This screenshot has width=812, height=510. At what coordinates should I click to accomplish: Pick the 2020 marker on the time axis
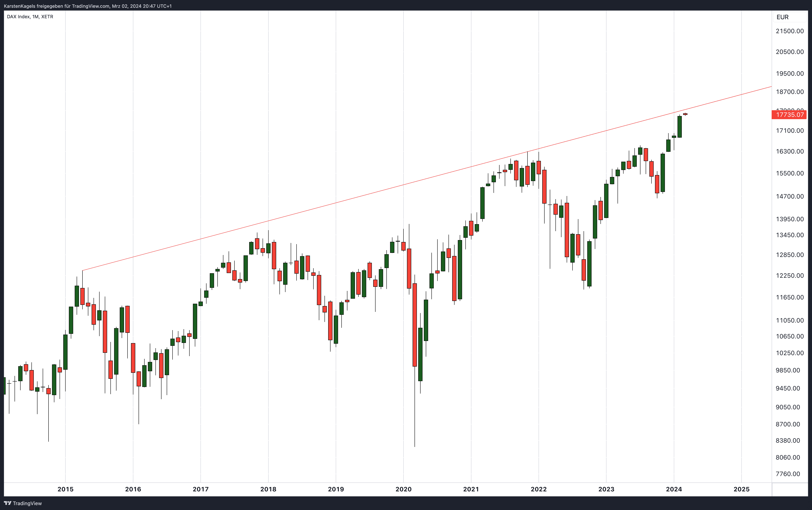(403, 489)
